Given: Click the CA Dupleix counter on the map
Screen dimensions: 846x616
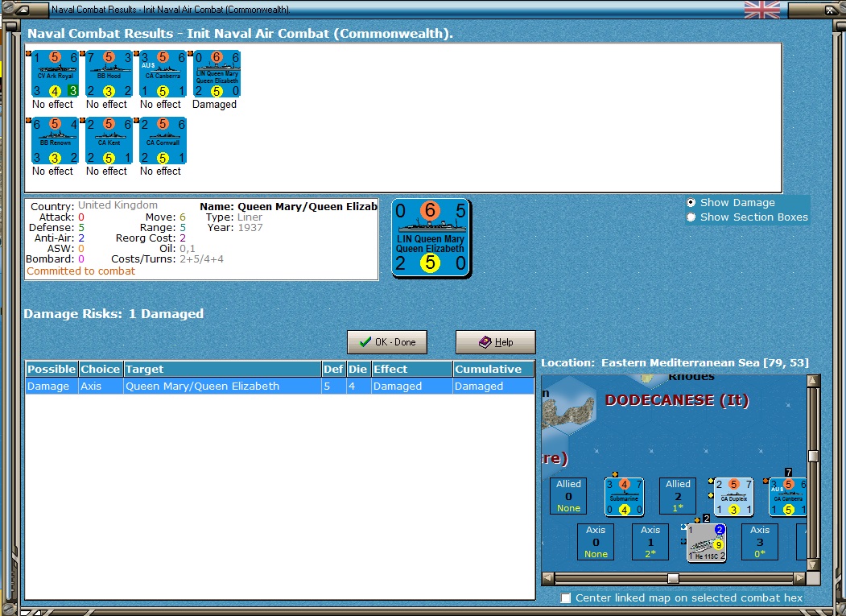Looking at the screenshot, I should click(734, 497).
